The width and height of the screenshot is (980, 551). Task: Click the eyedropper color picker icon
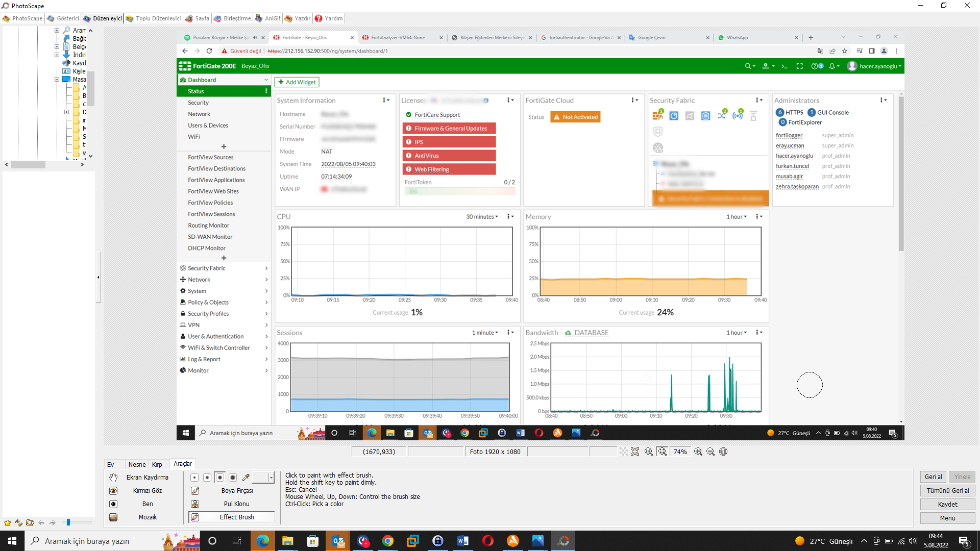[x=246, y=478]
